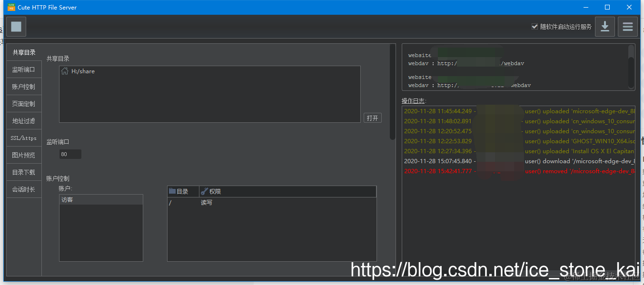Click the settings panel vertical scrollbar

[393, 92]
